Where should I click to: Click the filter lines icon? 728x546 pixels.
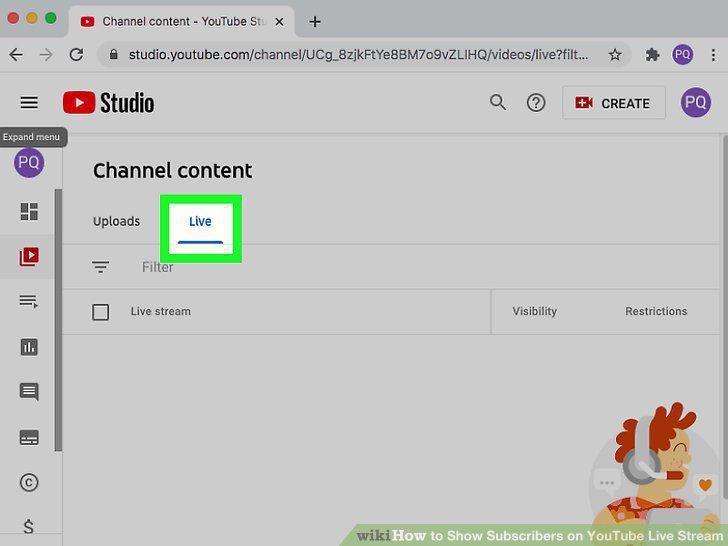(x=100, y=266)
